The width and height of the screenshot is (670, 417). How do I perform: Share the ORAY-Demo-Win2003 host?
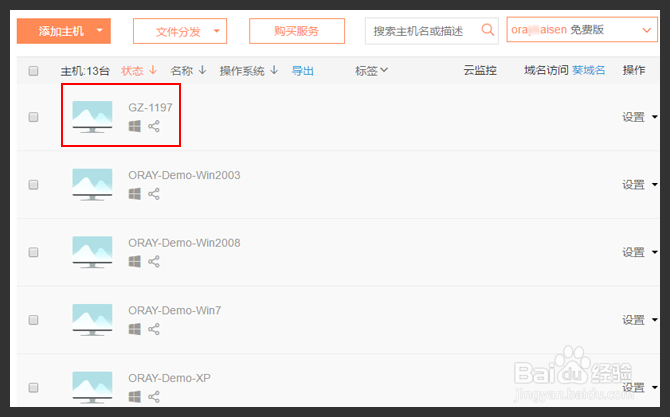(154, 194)
